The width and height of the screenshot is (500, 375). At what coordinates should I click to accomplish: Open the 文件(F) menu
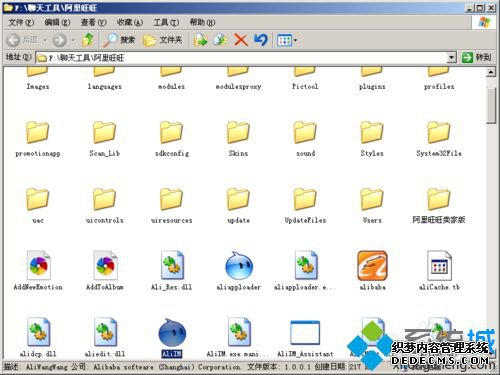point(21,22)
